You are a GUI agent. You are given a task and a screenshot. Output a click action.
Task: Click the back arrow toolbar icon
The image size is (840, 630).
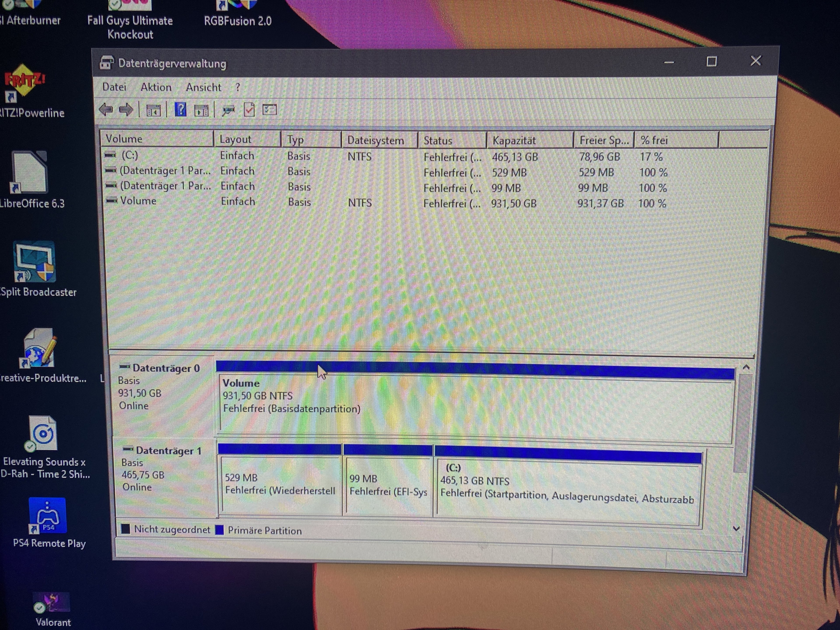(106, 110)
